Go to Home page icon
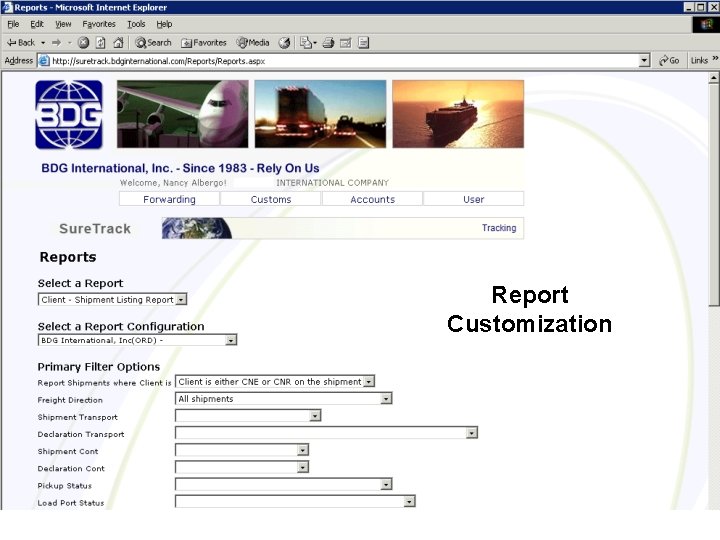The image size is (720, 540). click(118, 43)
